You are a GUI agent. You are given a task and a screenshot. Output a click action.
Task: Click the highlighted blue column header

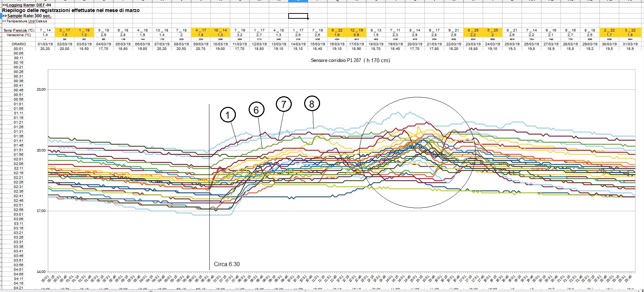(x=298, y=1)
